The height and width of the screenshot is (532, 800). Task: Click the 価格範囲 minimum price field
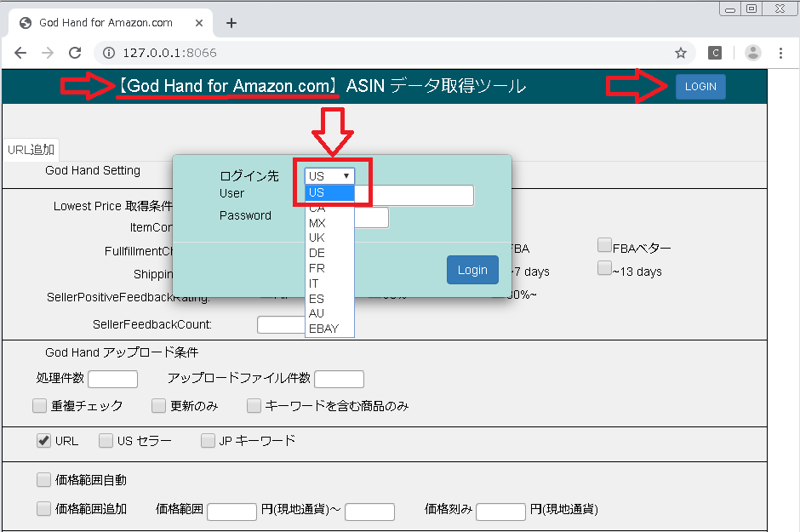[231, 512]
